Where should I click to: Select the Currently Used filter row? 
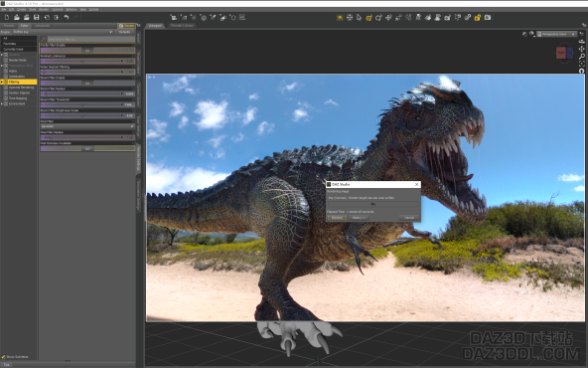coord(18,49)
